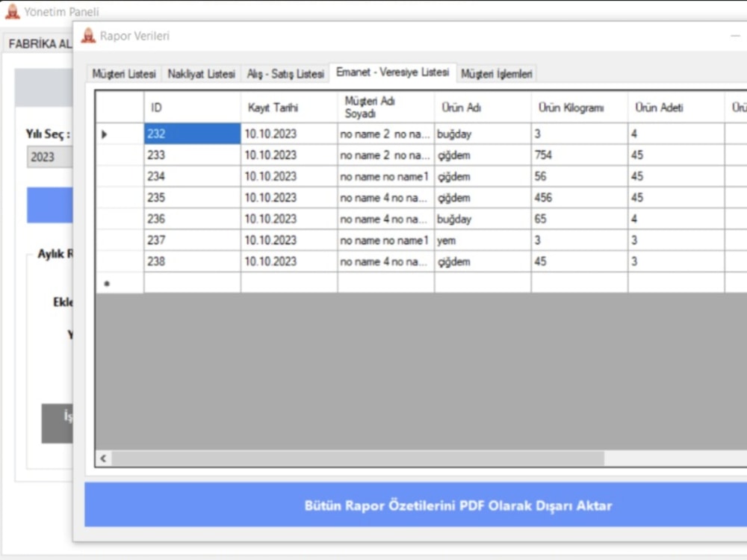Click the Ürün Adeti cell in row 238
This screenshot has height=560, width=747.
677,261
